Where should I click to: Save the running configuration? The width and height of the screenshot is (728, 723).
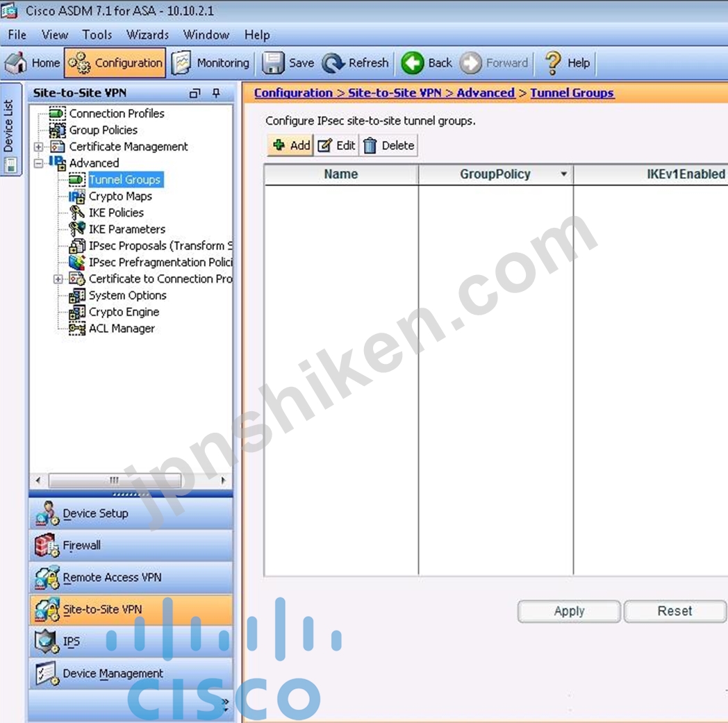[x=288, y=63]
